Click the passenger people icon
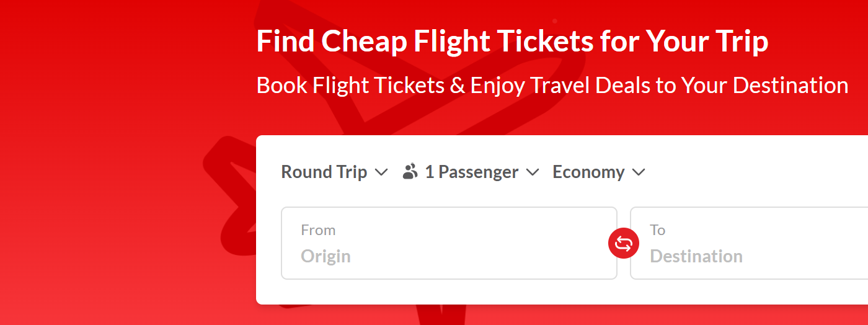The image size is (868, 325). coord(410,172)
